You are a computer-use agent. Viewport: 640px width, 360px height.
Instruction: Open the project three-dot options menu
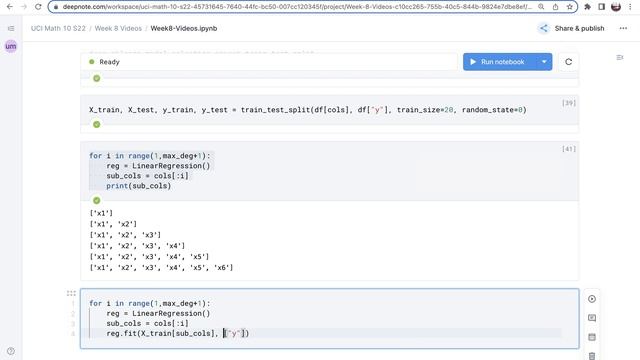[623, 28]
